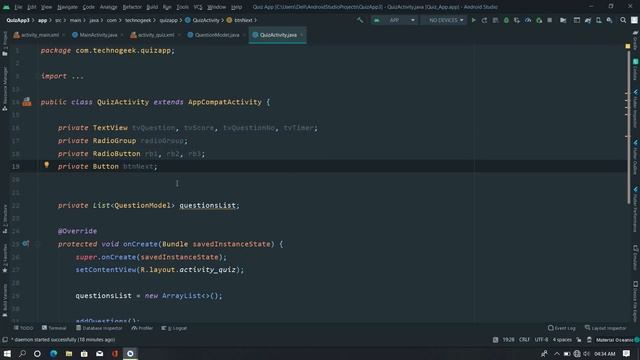Screen dimensions: 640x360
Task: Open the Build Variants side panel
Action: [5, 301]
